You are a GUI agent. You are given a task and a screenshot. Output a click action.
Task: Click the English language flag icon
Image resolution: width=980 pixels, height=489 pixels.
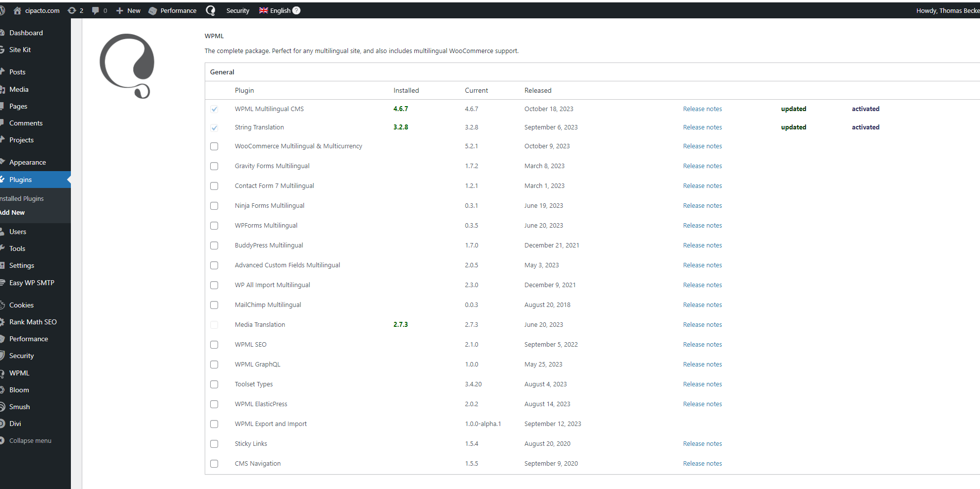(264, 10)
